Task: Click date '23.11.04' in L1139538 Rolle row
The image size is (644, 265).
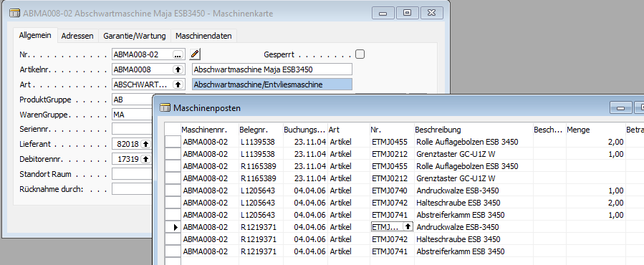Action: click(310, 142)
